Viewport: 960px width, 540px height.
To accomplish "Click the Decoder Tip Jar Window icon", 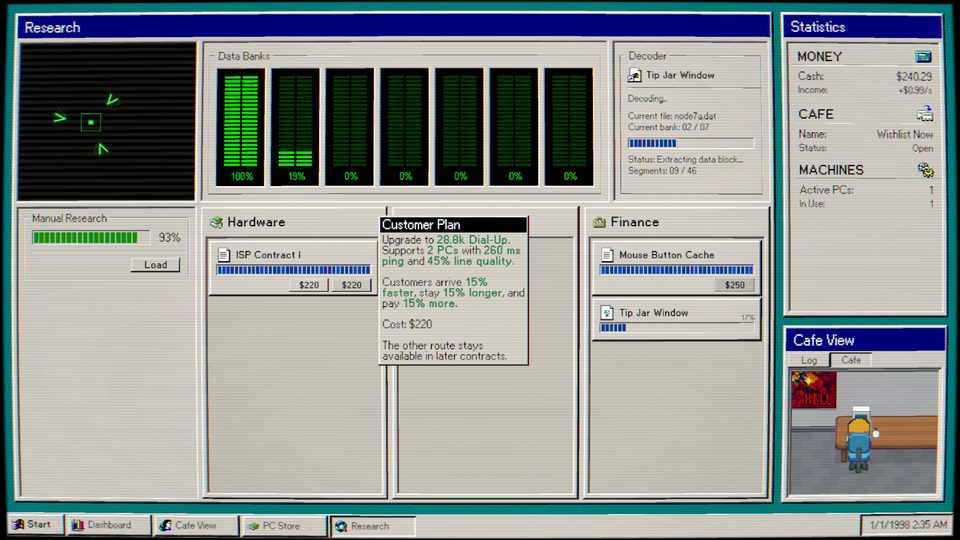I will click(634, 75).
